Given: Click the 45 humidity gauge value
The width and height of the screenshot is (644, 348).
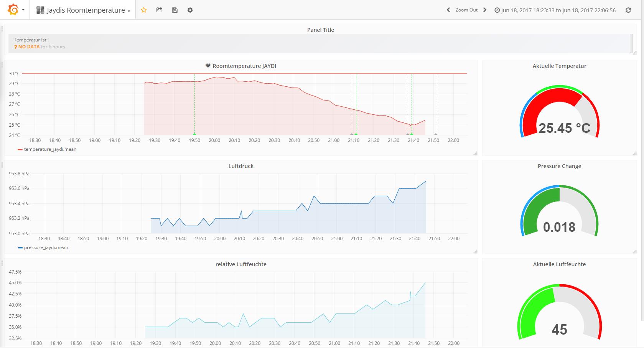Looking at the screenshot, I should pyautogui.click(x=559, y=329).
